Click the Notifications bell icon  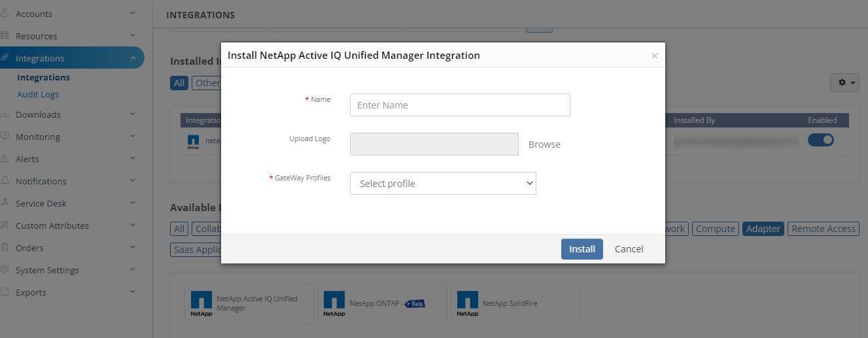(5, 181)
